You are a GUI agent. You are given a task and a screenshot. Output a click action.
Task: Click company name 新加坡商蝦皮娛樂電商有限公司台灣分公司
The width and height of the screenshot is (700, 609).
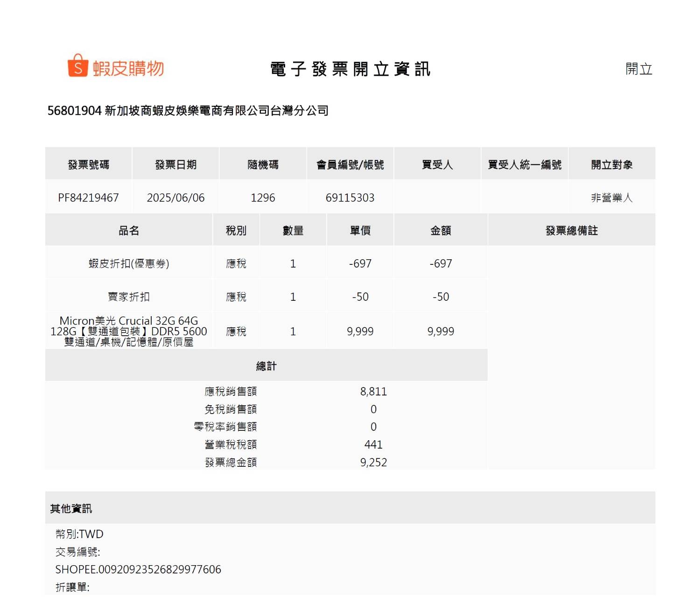click(217, 111)
